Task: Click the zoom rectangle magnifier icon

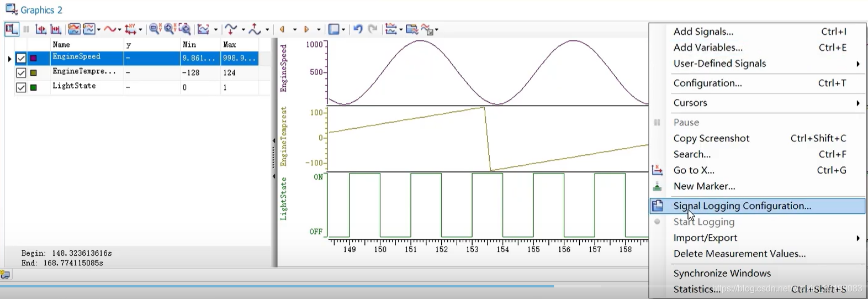Action: (185, 29)
